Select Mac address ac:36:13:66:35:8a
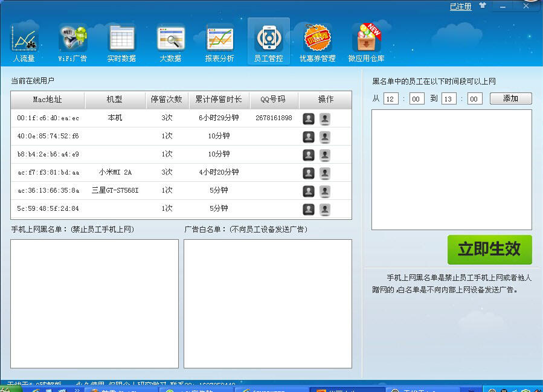 coord(48,190)
